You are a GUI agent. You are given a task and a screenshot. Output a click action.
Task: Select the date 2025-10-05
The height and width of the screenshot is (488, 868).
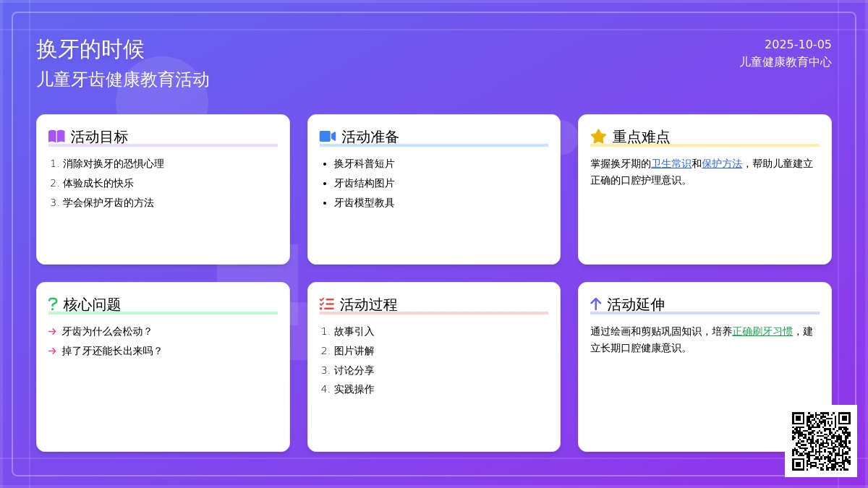click(x=798, y=44)
